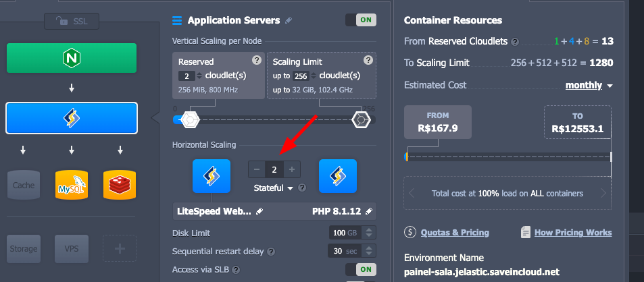Open the Quotas & Pricing link
644x282 pixels.
point(454,233)
